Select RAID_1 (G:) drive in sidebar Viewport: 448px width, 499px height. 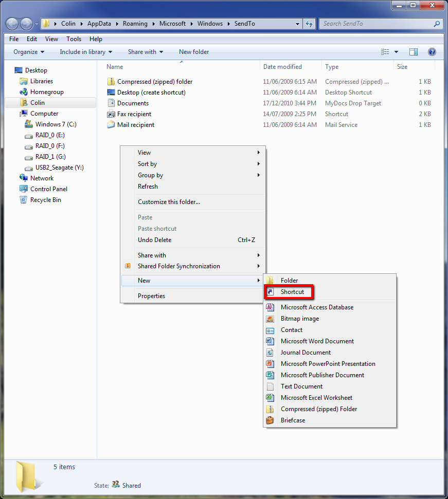click(50, 157)
